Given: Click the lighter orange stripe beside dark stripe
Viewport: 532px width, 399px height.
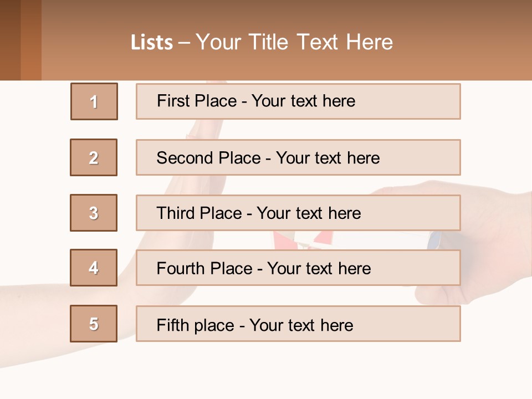Looking at the screenshot, I should point(31,40).
